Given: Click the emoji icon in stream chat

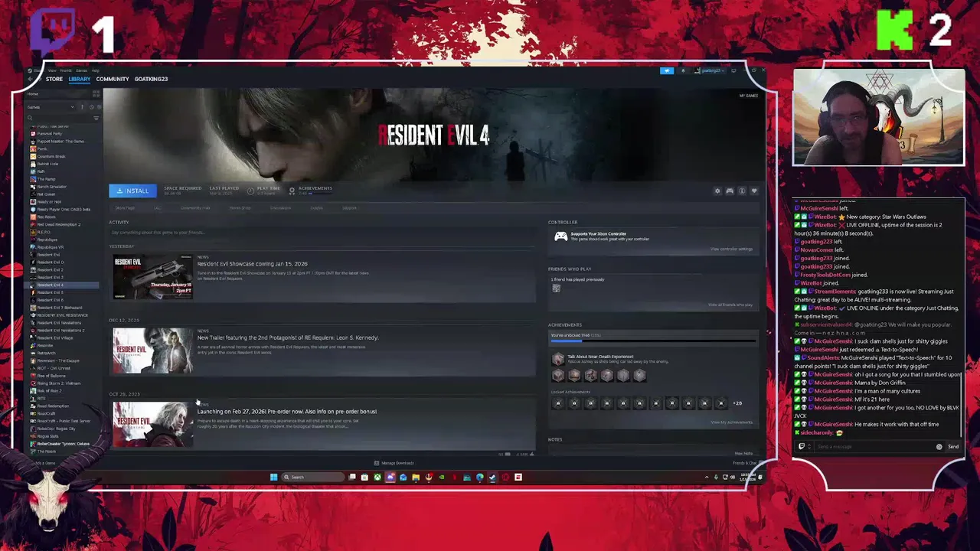Looking at the screenshot, I should pos(939,447).
